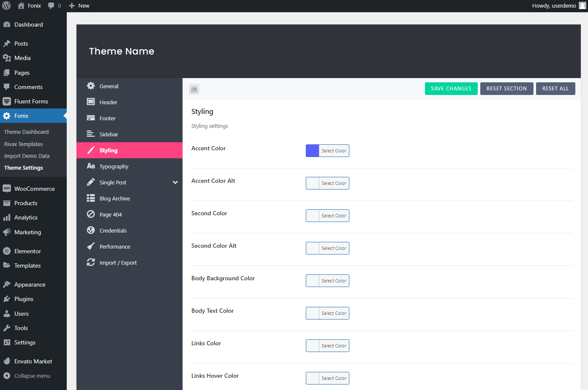Toggle the expand-all sections icon
The width and height of the screenshot is (588, 390).
click(194, 89)
